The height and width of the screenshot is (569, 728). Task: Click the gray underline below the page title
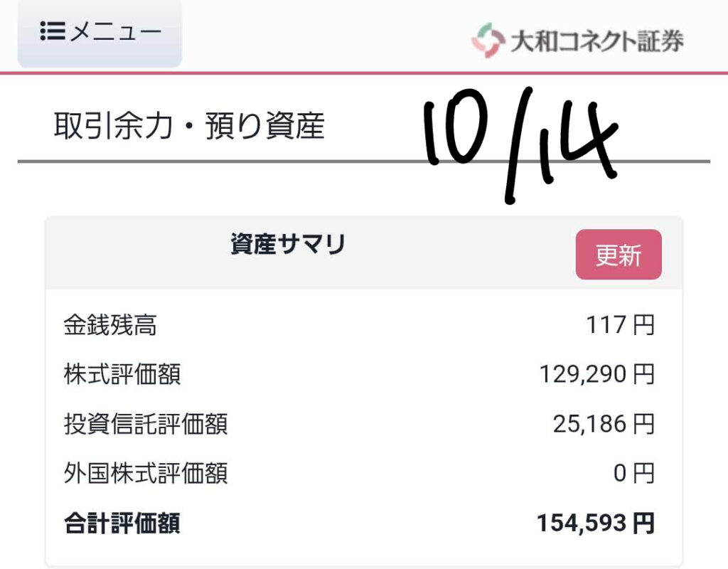(x=213, y=161)
